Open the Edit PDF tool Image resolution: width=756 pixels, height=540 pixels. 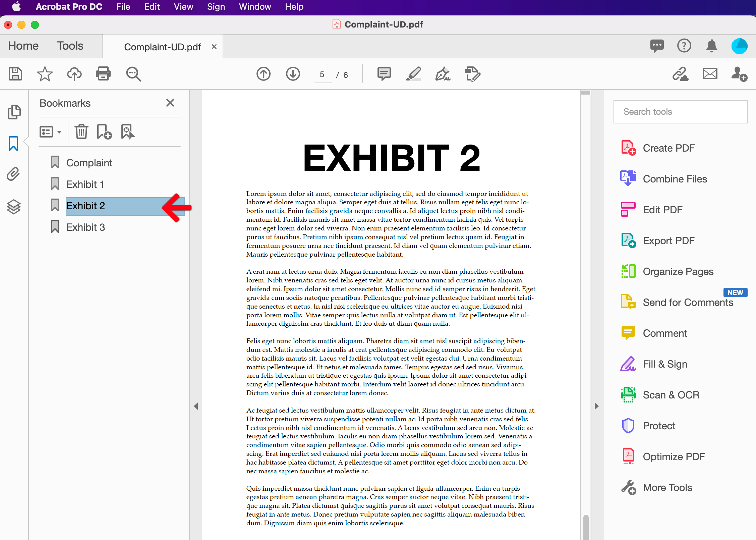(x=662, y=209)
